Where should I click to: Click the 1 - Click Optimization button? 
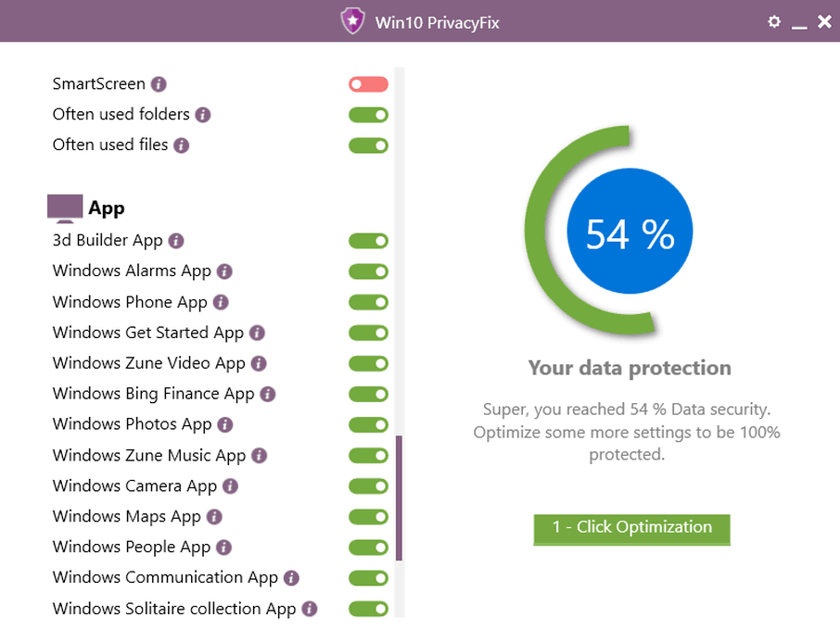tap(631, 528)
